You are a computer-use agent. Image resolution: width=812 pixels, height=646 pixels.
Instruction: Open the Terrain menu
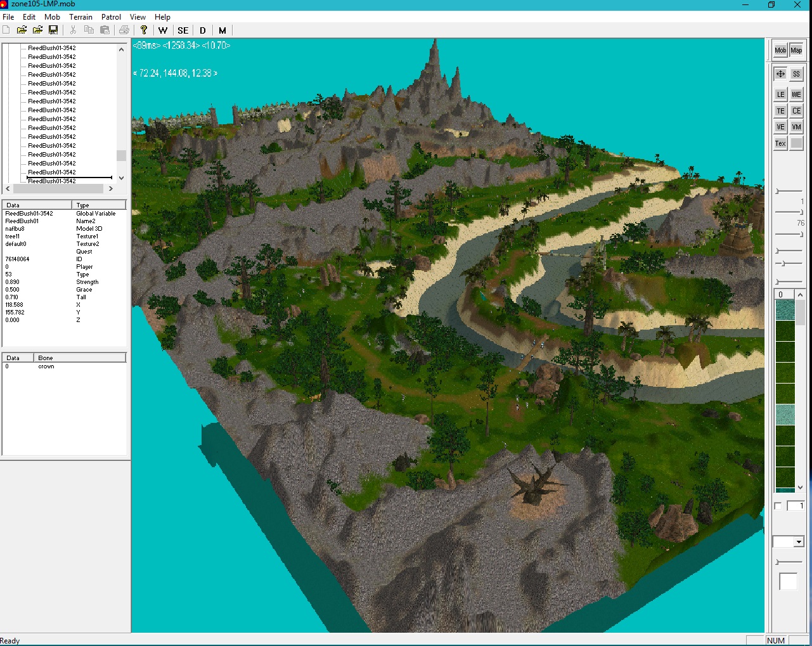tap(81, 17)
